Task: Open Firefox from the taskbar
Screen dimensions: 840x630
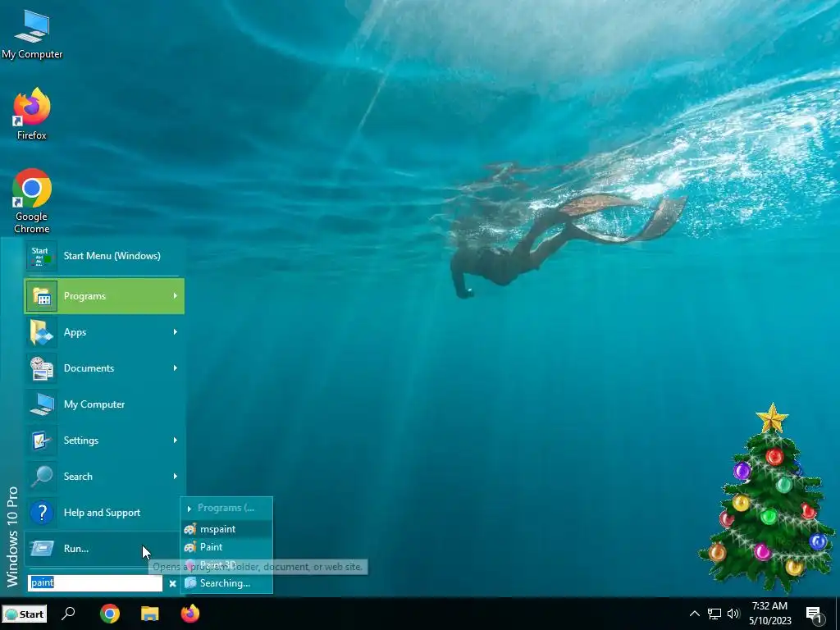Action: click(190, 614)
